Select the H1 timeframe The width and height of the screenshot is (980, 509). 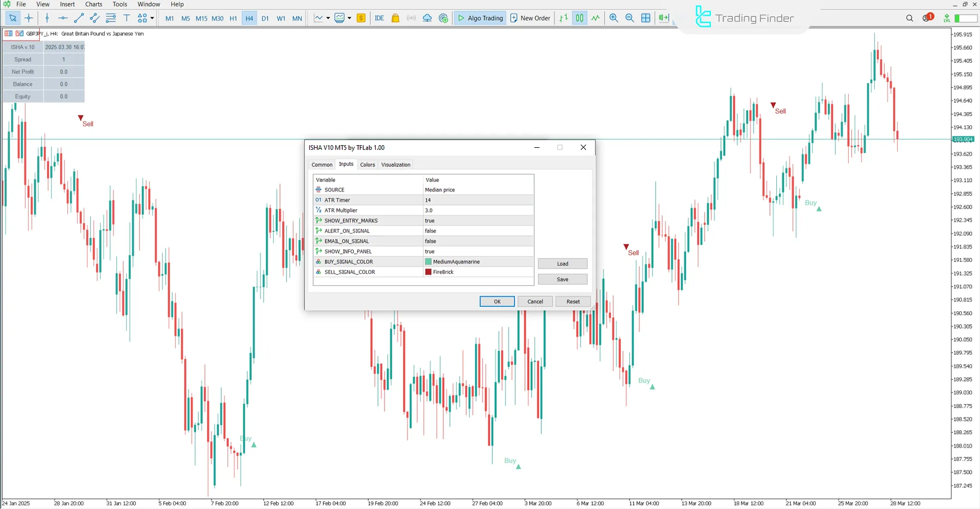(233, 18)
